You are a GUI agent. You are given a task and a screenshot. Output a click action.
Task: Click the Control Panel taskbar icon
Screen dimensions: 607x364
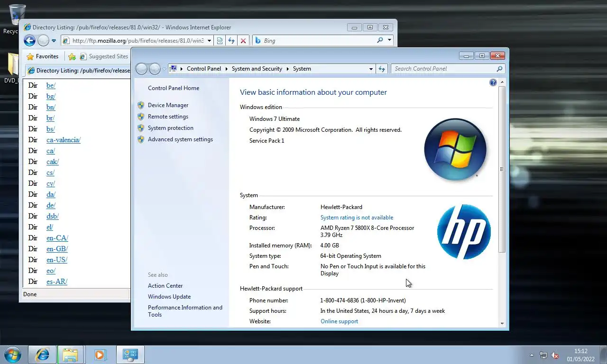tap(130, 355)
